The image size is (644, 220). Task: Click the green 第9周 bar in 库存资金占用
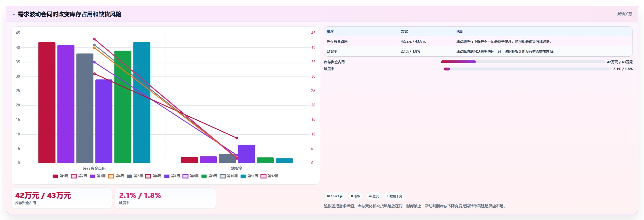point(123,107)
